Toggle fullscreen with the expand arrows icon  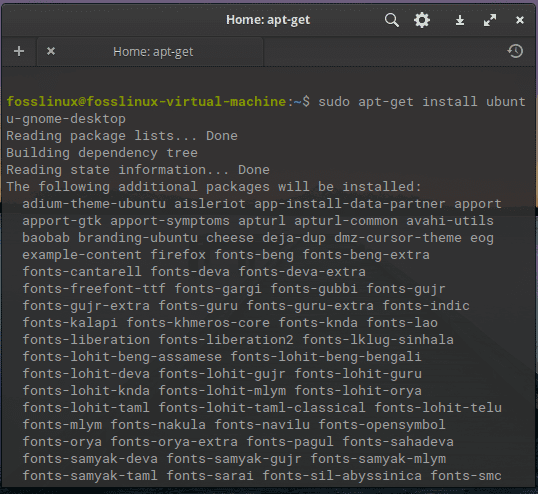point(490,20)
